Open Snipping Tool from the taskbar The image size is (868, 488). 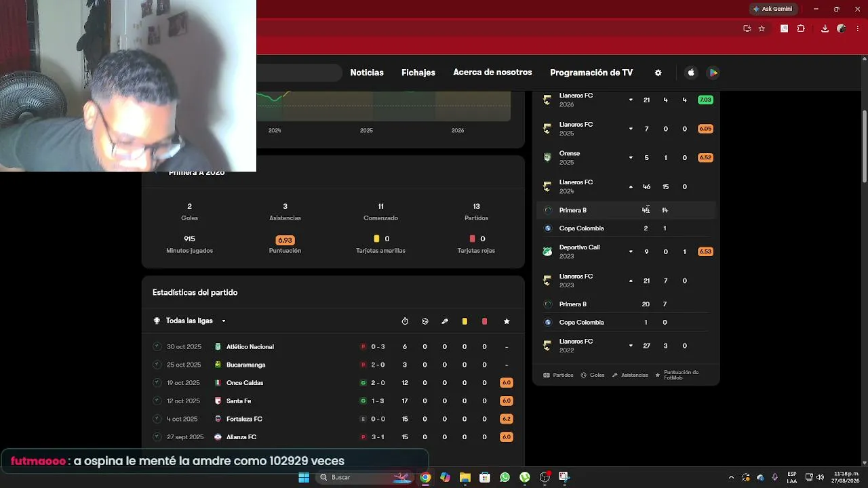coord(564,477)
